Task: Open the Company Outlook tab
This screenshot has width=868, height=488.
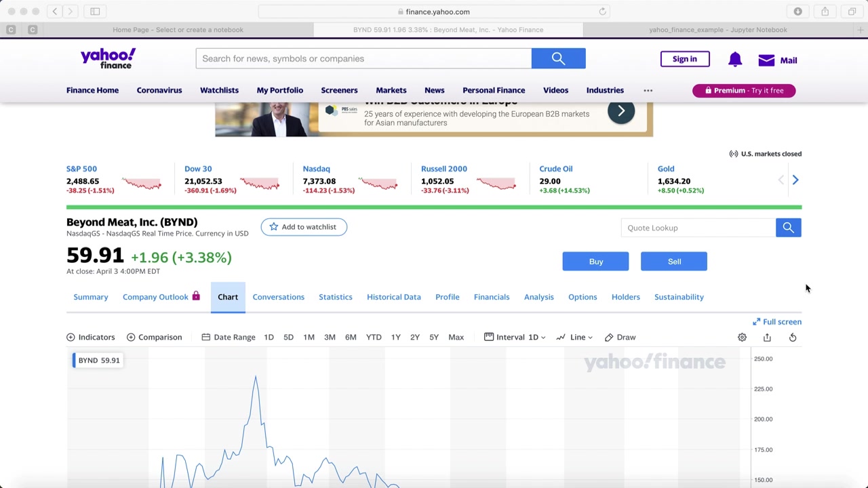Action: tap(161, 297)
